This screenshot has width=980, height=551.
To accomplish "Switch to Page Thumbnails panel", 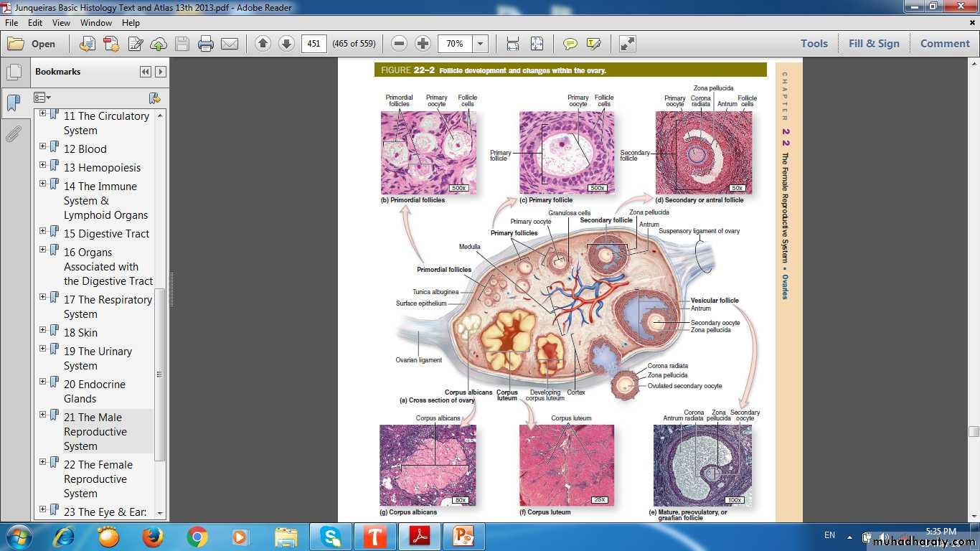I will (13, 72).
